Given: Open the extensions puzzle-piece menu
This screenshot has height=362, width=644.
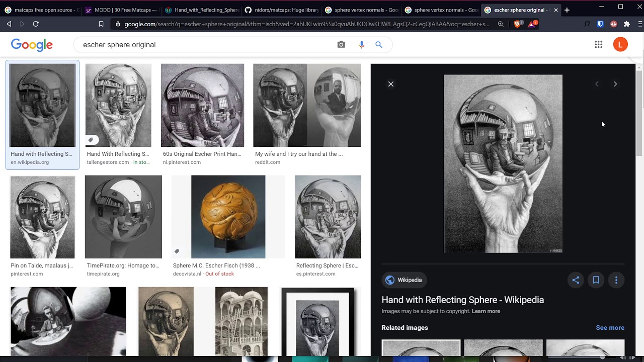Looking at the screenshot, I should click(x=626, y=24).
